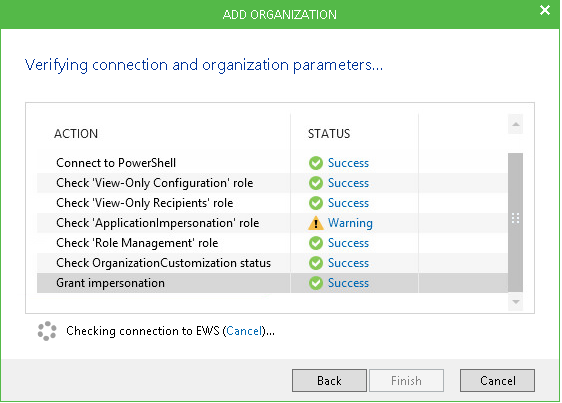This screenshot has height=403, width=562.
Task: Click the spinning progress indicator next to EWS check
Action: (47, 331)
